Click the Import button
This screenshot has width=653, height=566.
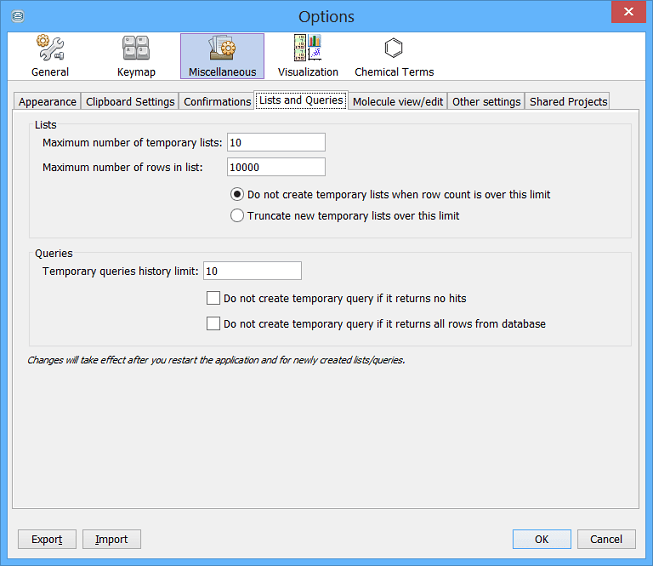tap(111, 539)
